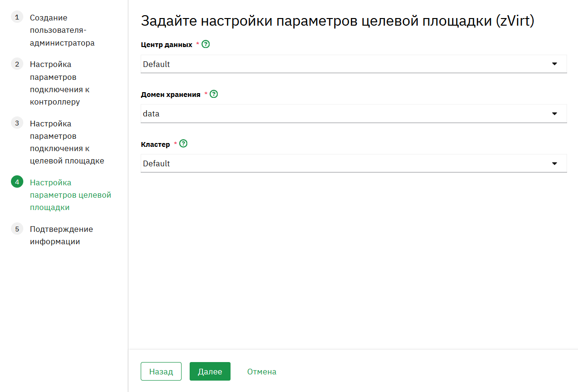Click help icon next to Центр данных
Image resolution: width=578 pixels, height=392 pixels.
pos(206,44)
